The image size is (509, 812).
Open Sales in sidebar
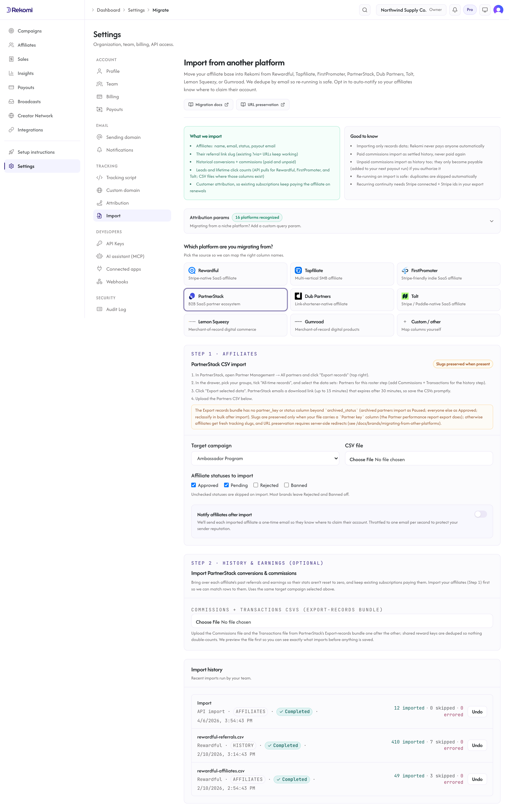(x=42, y=59)
